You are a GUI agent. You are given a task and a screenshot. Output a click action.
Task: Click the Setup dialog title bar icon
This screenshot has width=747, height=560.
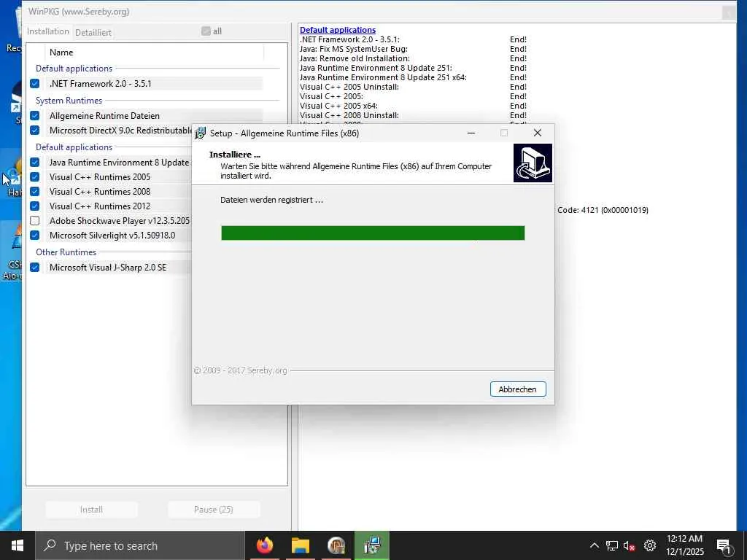coord(201,133)
